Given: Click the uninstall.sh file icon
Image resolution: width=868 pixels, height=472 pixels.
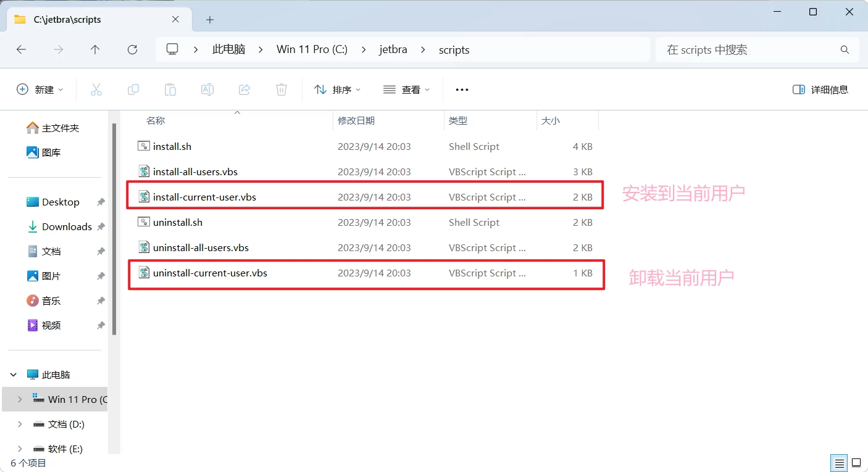Looking at the screenshot, I should tap(144, 222).
